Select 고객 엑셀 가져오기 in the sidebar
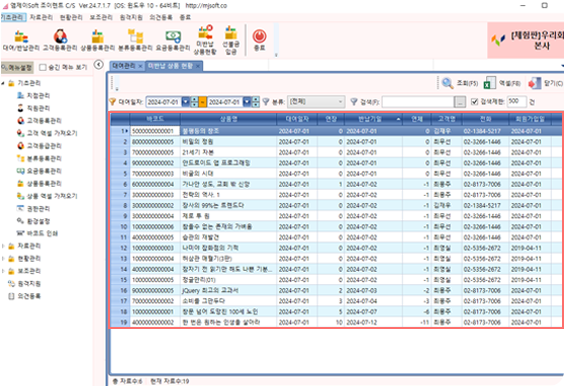 tap(47, 133)
